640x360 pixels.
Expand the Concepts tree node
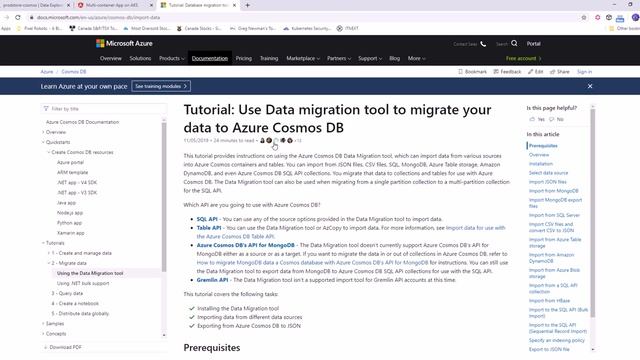coord(43,333)
